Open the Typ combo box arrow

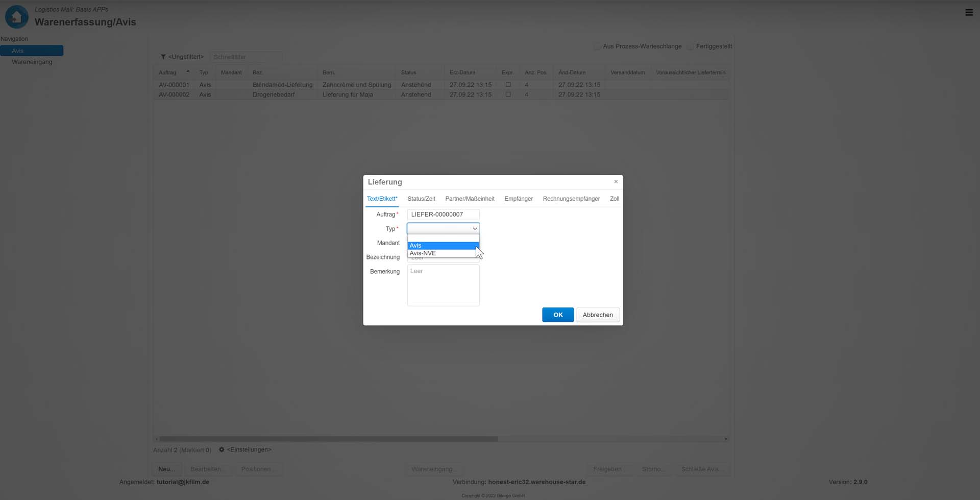pyautogui.click(x=475, y=229)
